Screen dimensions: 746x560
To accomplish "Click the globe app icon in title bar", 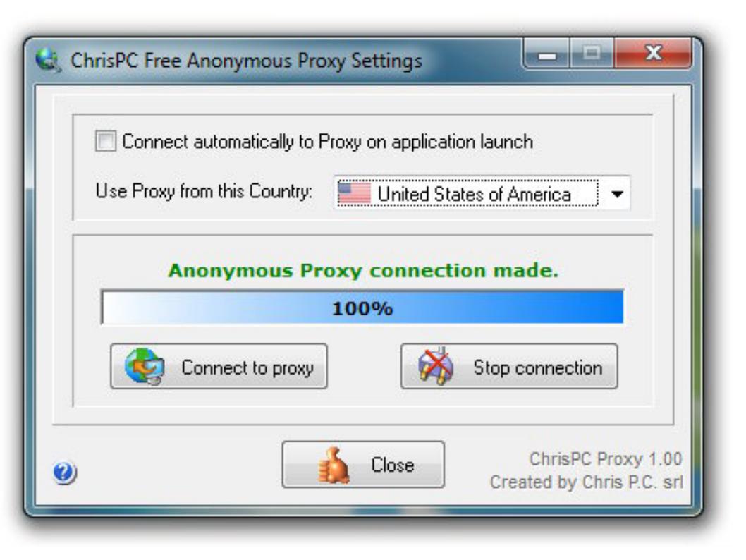I will 48,61.
